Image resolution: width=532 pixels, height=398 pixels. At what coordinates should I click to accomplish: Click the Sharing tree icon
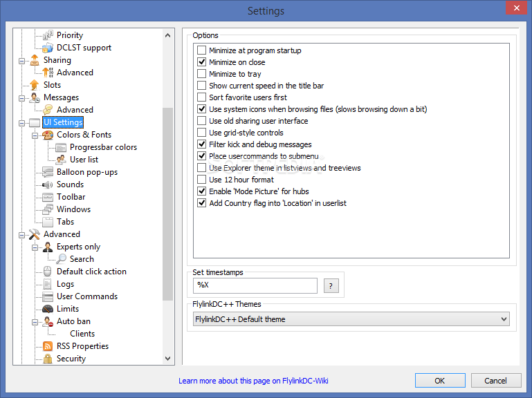click(x=35, y=60)
